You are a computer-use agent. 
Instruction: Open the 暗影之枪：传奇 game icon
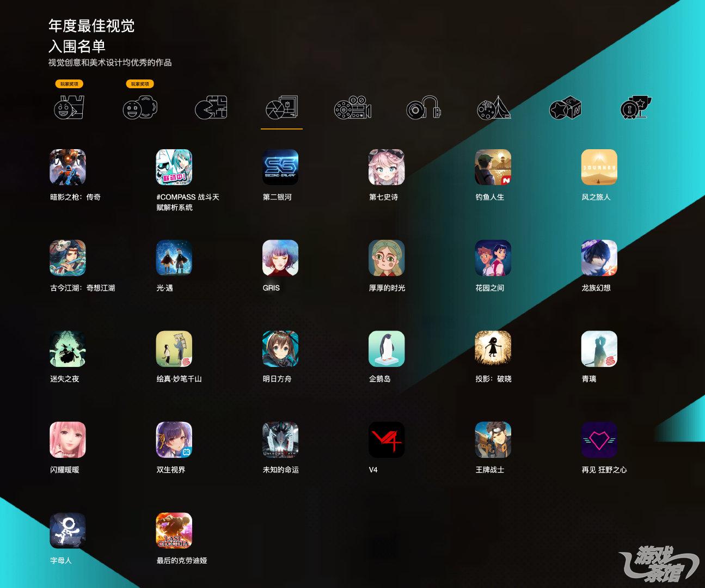[x=68, y=167]
